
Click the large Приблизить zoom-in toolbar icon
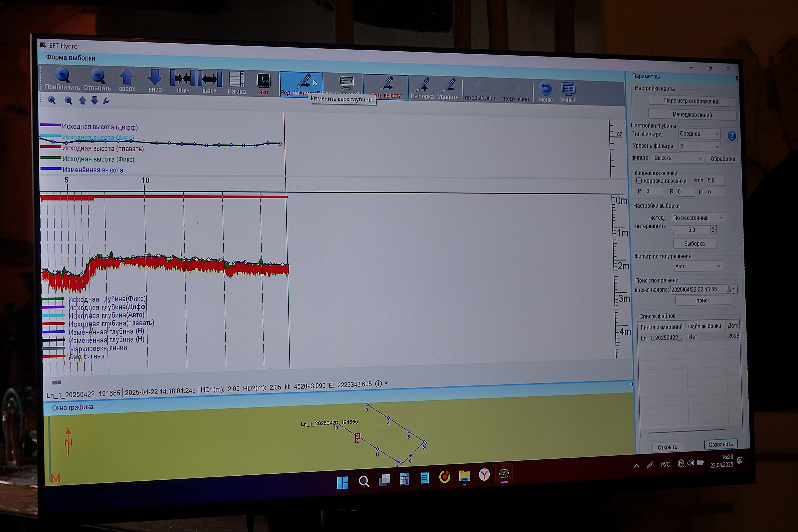[x=62, y=76]
